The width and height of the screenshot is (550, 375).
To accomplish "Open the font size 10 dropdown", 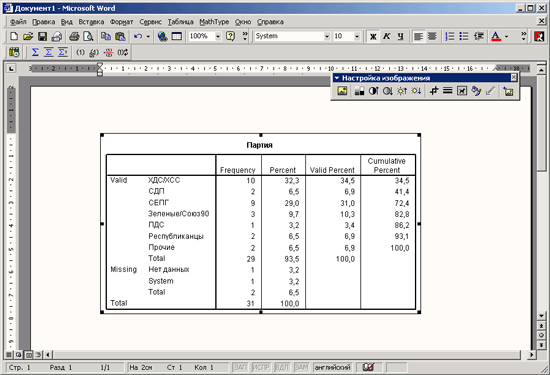I will point(357,36).
